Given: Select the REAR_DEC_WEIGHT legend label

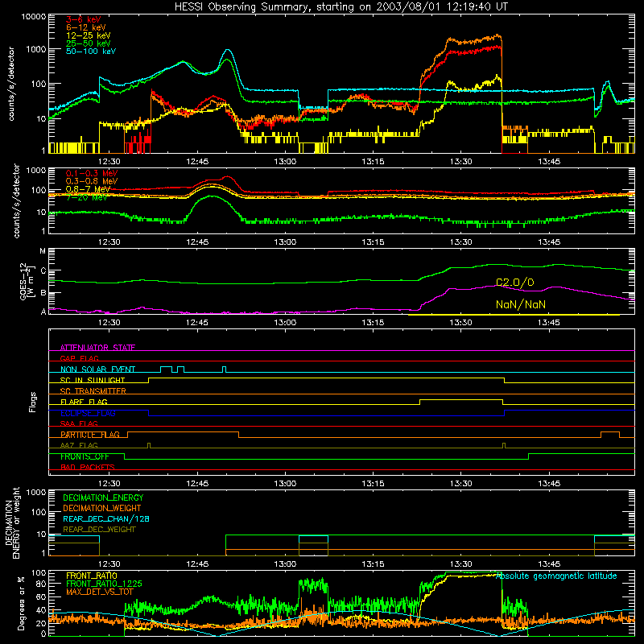Looking at the screenshot, I should click(99, 530).
